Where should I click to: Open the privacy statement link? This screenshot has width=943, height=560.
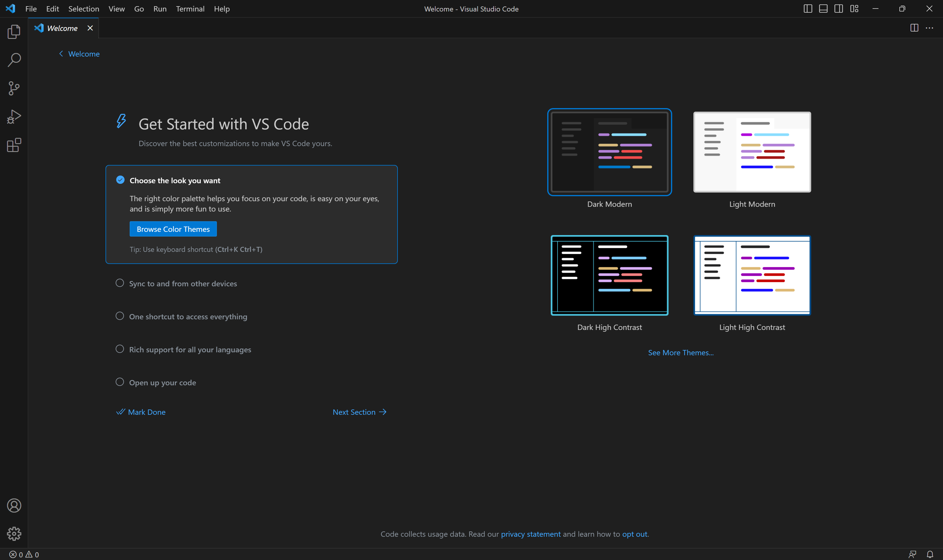[530, 534]
